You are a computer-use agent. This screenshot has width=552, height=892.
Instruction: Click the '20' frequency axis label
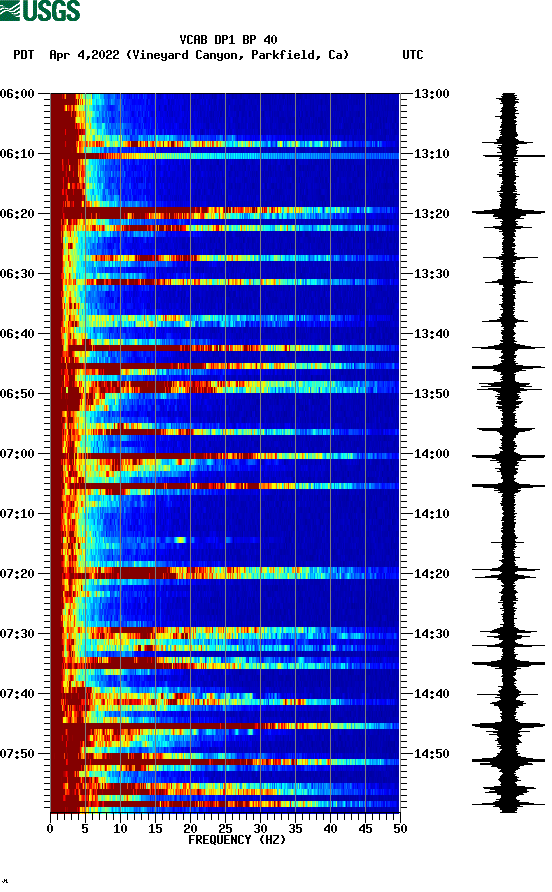pos(190,829)
